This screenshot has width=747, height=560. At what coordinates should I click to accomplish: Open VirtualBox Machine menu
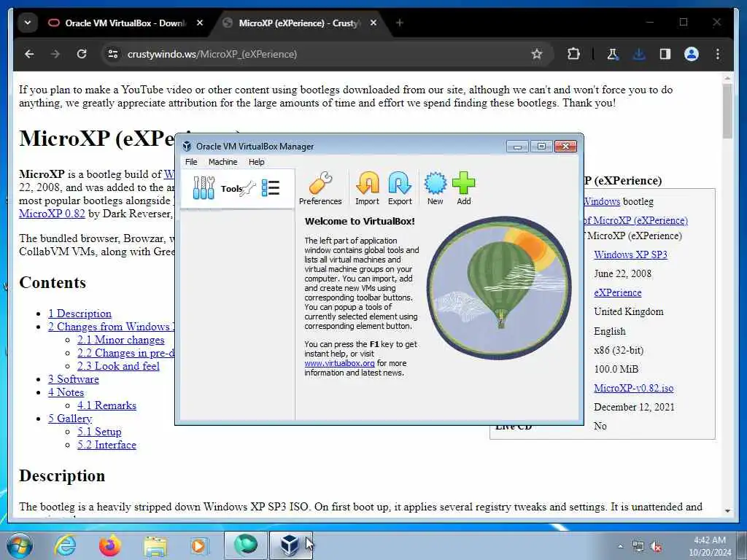tap(222, 162)
